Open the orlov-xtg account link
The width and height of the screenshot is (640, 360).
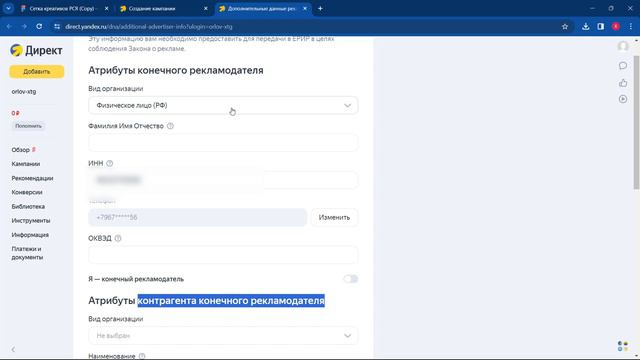pos(24,91)
